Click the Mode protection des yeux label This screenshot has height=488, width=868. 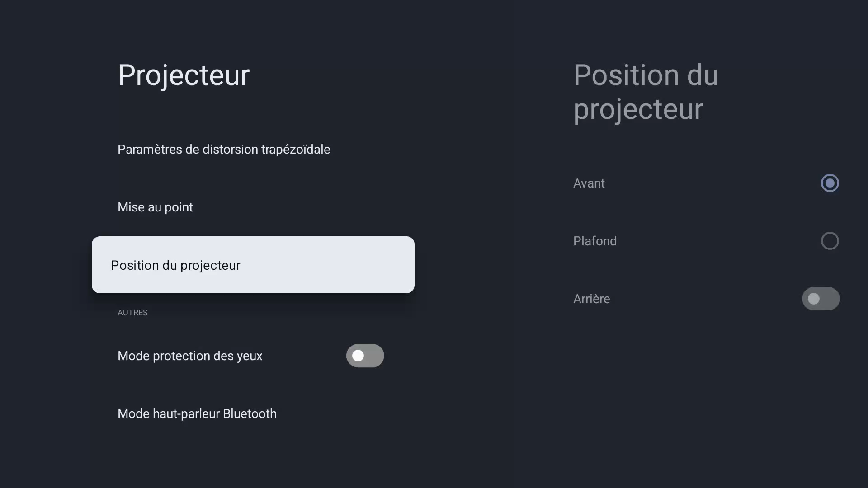point(190,356)
